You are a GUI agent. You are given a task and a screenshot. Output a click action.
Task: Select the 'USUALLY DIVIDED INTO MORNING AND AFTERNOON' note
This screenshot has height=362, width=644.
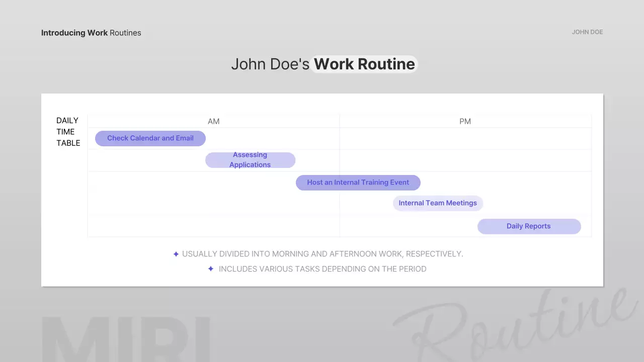323,254
